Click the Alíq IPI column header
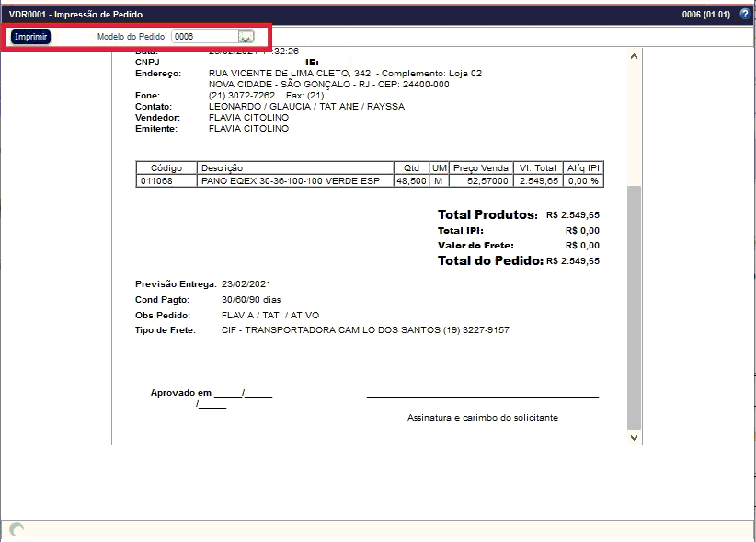Viewport: 756px width, 542px height. coord(582,168)
